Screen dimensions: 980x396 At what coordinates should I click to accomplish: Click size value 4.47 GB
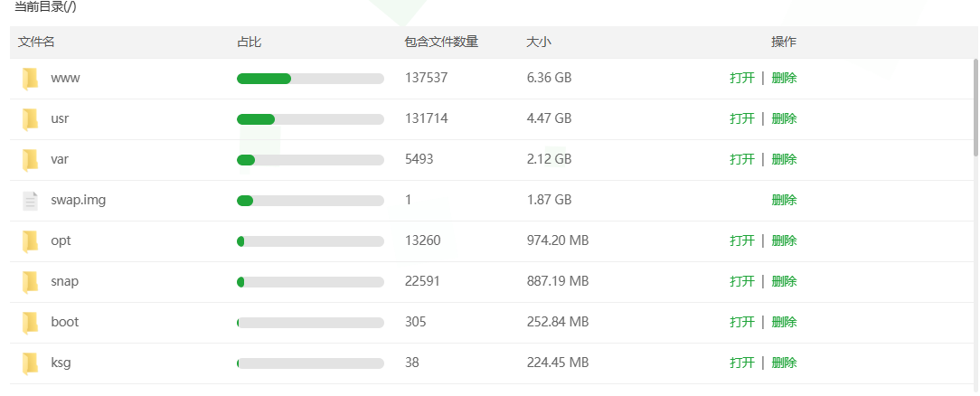coord(549,118)
